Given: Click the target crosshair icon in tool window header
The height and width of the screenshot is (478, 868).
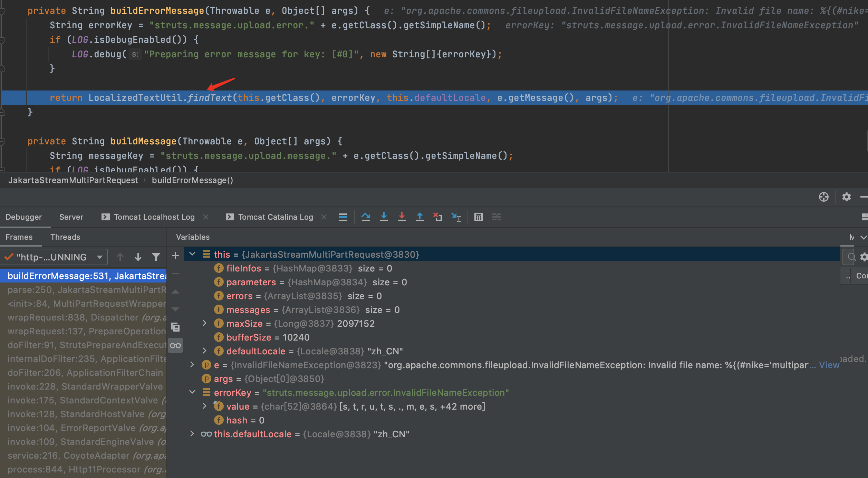Looking at the screenshot, I should click(x=824, y=197).
